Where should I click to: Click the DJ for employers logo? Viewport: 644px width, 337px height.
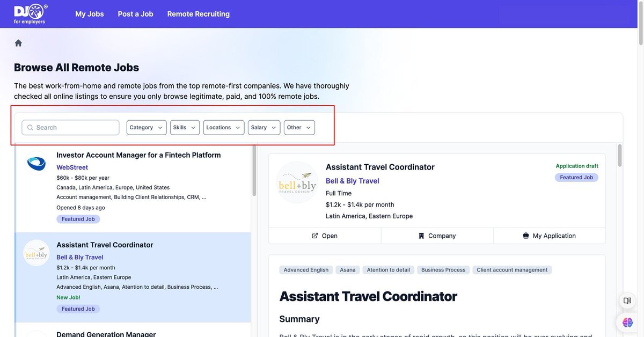pos(31,14)
